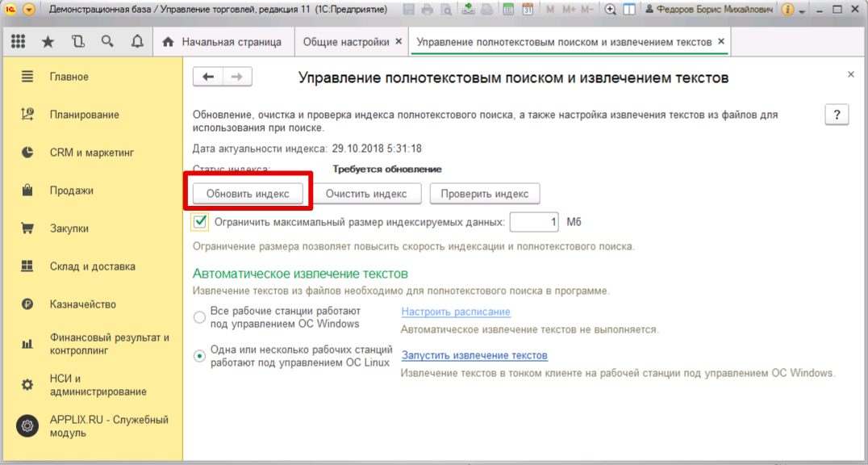Click index date 29.10.2018 5:31:18 text

pos(377,149)
